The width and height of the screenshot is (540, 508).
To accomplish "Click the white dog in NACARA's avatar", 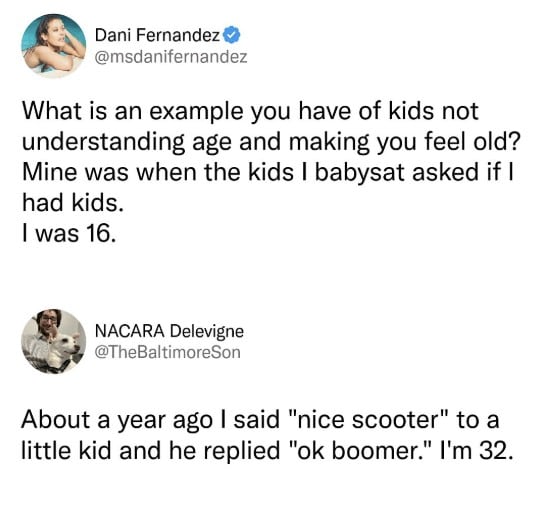I will click(64, 351).
